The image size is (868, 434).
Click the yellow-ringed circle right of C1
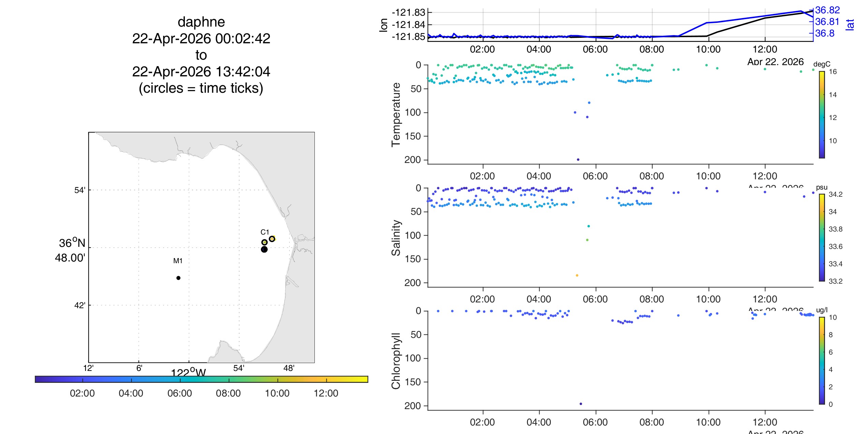point(272,239)
